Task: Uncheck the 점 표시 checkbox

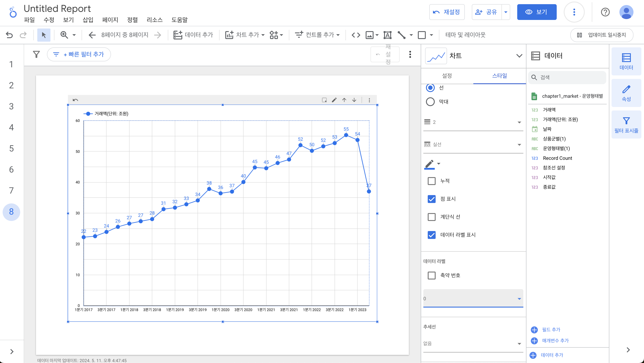Action: [x=431, y=199]
